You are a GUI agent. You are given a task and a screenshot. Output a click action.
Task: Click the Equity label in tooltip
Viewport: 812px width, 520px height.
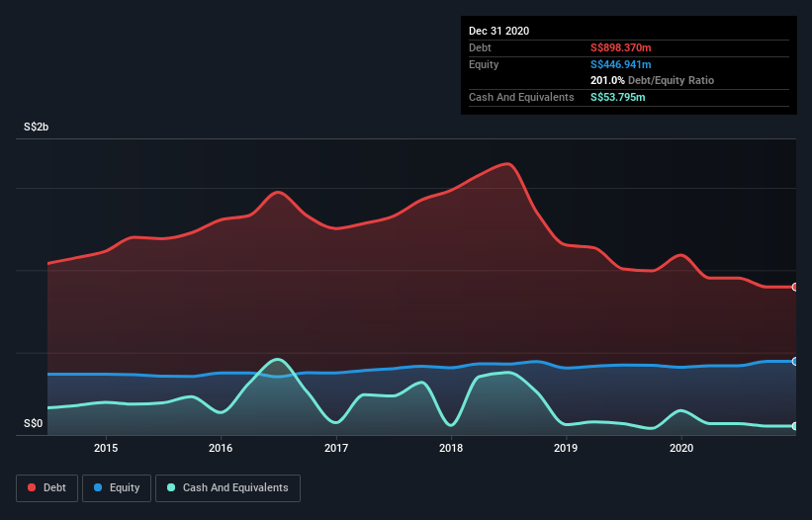[484, 64]
